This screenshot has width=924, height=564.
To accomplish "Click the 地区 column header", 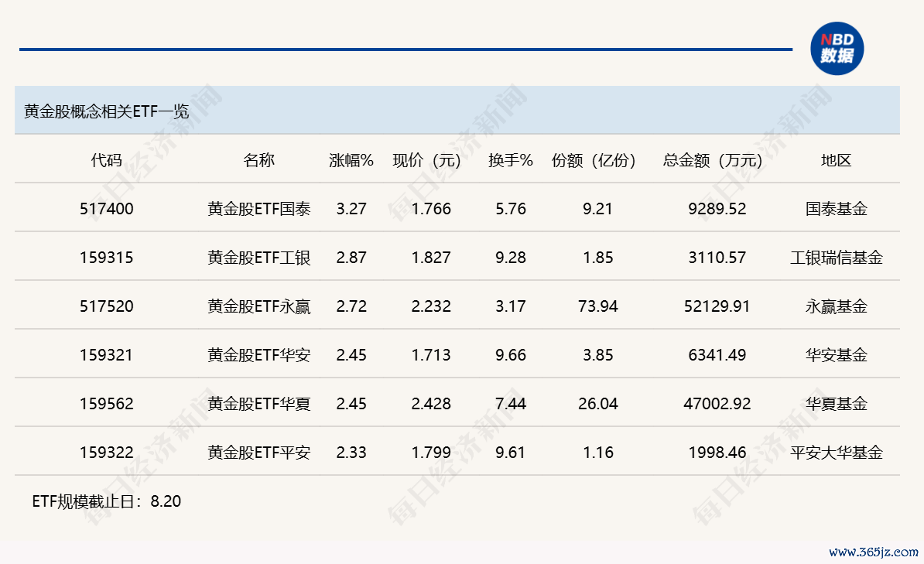I will 837,160.
